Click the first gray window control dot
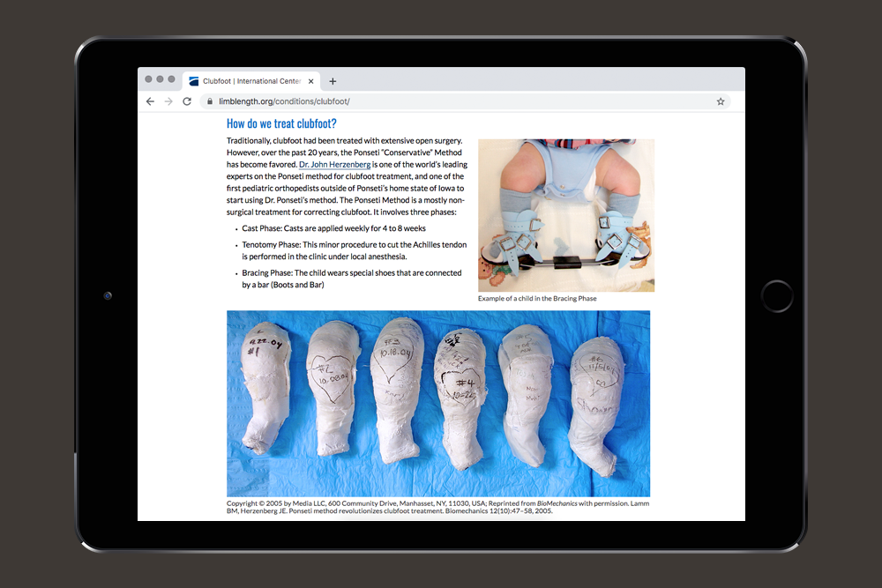 (x=149, y=79)
